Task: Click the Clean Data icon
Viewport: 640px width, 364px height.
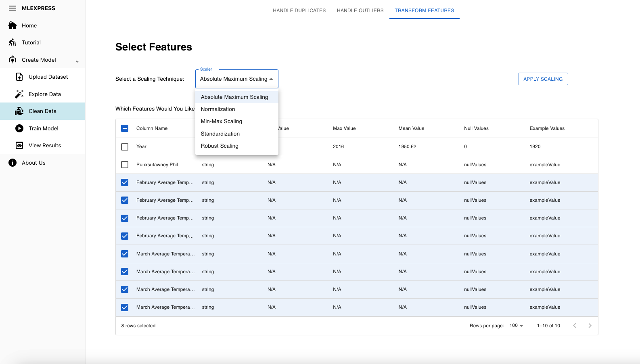Action: [x=19, y=111]
